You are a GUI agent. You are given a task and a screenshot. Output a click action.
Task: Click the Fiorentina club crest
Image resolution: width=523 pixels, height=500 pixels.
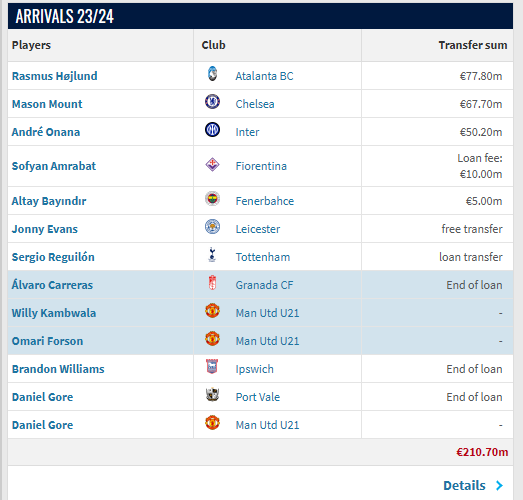point(212,164)
